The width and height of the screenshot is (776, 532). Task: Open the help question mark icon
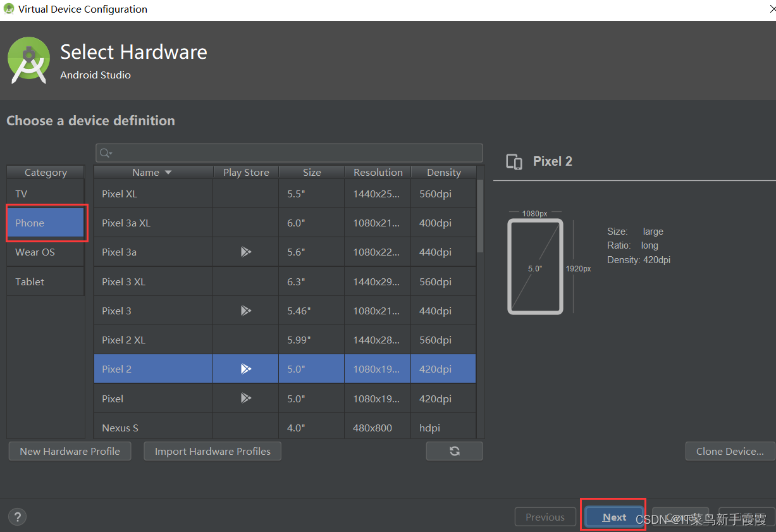[x=17, y=517]
